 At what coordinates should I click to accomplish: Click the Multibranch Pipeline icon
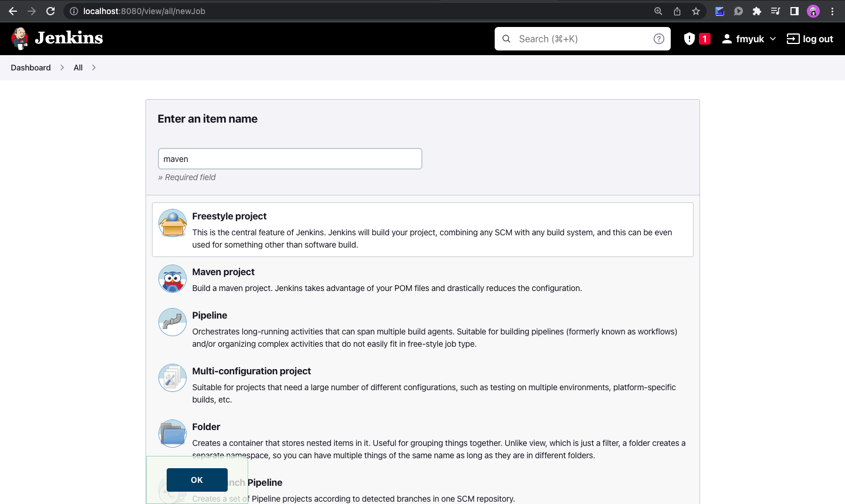tap(172, 489)
